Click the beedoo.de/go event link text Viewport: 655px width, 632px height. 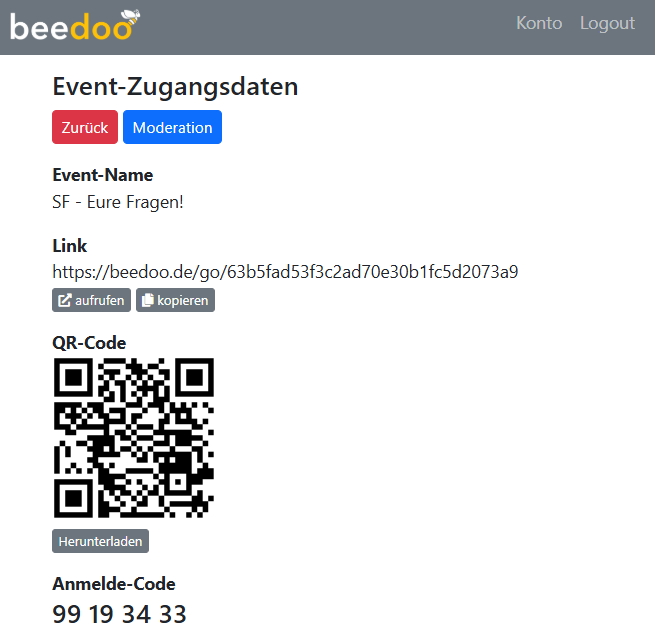click(x=285, y=272)
